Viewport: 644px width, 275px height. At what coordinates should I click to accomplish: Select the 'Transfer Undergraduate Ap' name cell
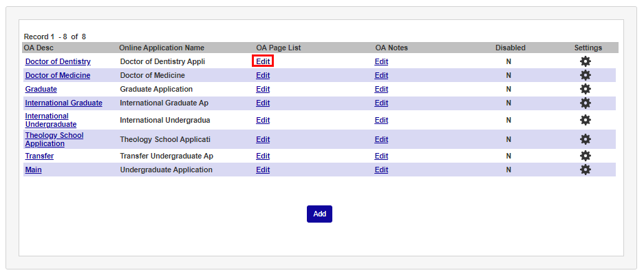coord(167,156)
